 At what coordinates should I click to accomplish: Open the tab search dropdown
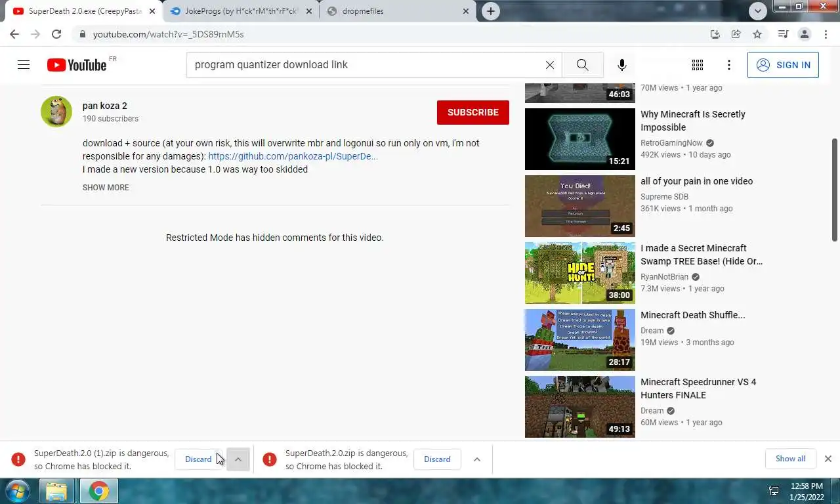pos(758,10)
